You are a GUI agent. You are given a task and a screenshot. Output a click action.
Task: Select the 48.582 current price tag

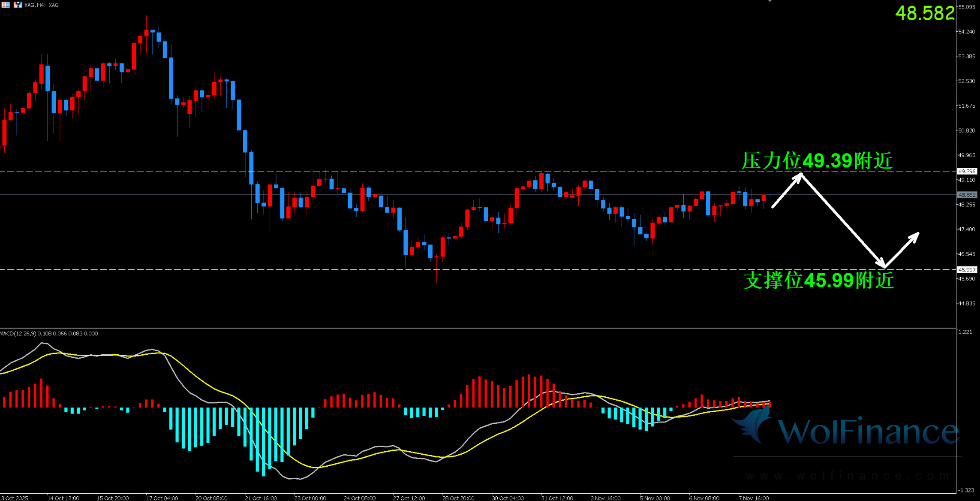tap(967, 195)
